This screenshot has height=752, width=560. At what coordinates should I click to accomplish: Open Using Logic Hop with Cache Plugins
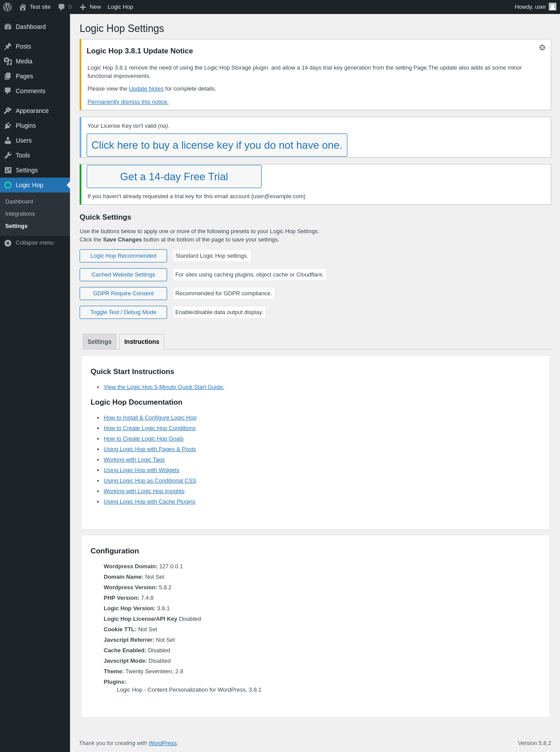150,502
